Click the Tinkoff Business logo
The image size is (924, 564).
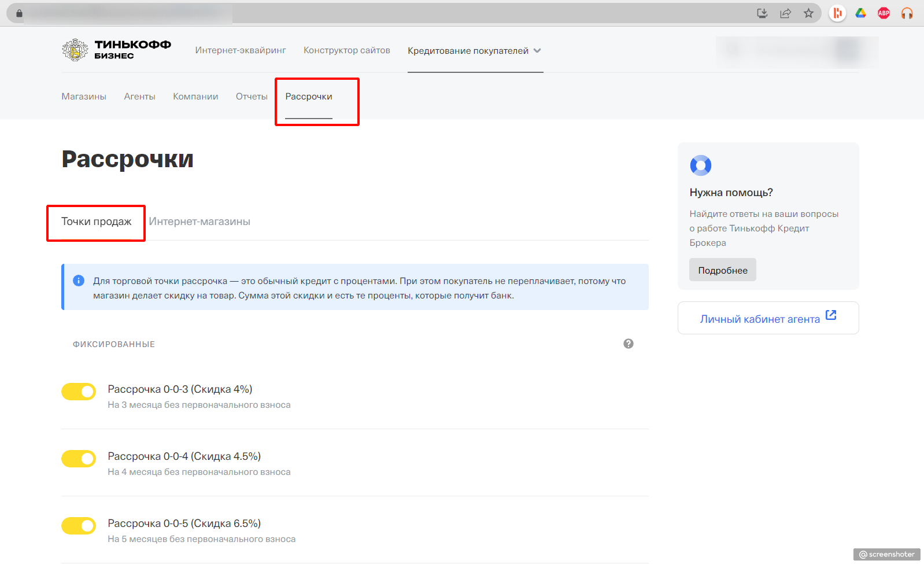coord(116,50)
